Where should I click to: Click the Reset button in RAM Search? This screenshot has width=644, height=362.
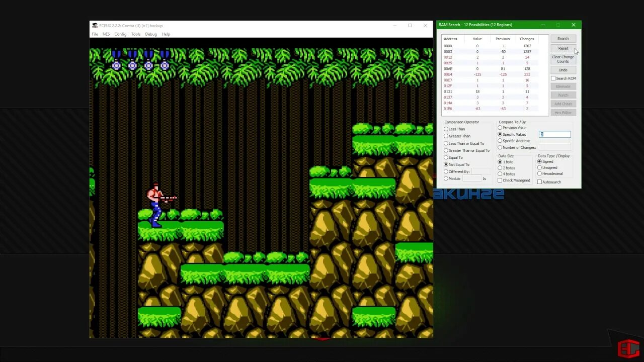[x=563, y=48]
